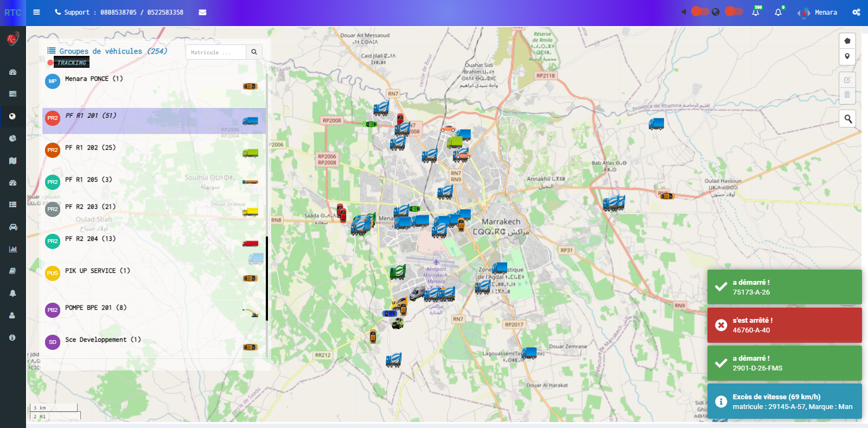Screen dimensions: 868x428
Task: Open the user profile sidebar icon
Action: click(12, 315)
